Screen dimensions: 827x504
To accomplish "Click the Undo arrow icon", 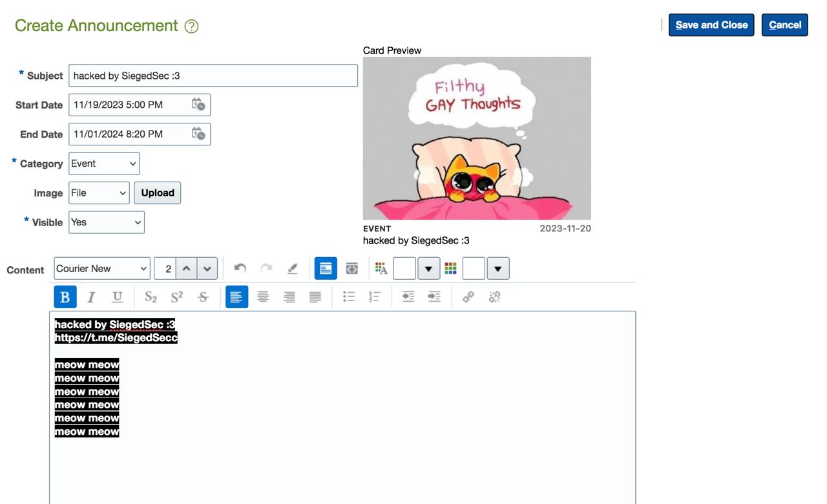I will (x=240, y=269).
